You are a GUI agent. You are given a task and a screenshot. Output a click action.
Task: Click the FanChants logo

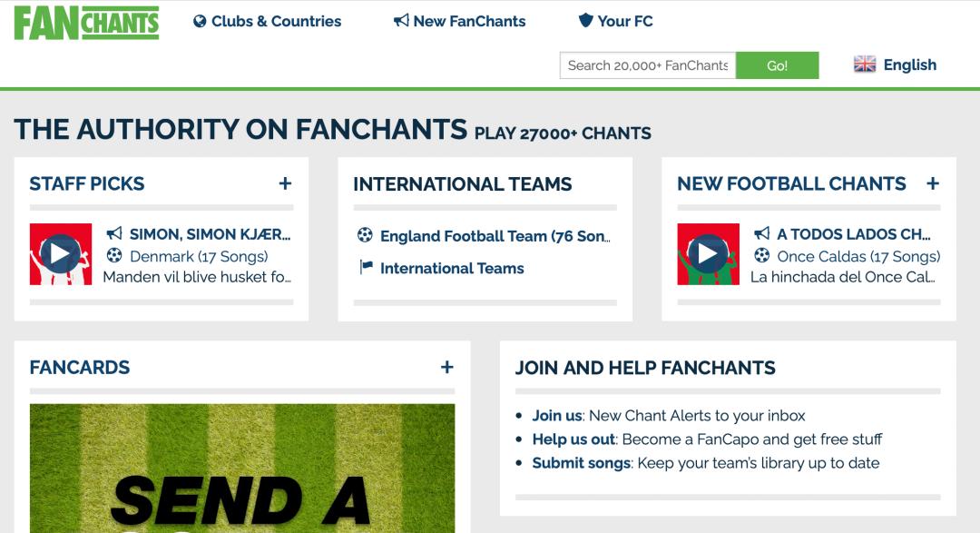[x=86, y=23]
